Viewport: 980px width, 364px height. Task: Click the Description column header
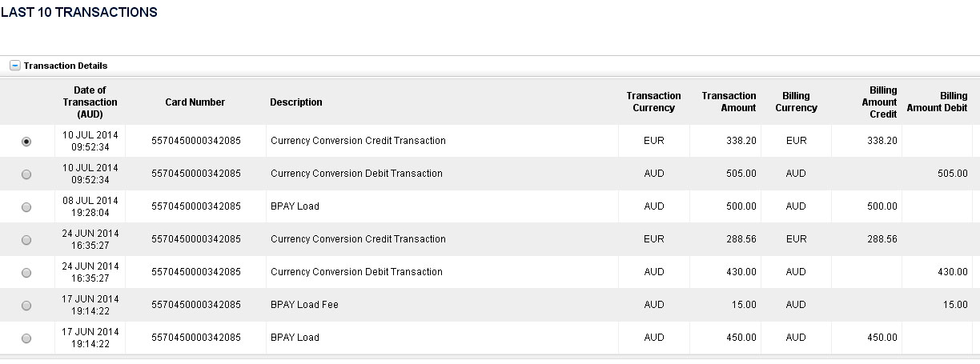pyautogui.click(x=296, y=102)
